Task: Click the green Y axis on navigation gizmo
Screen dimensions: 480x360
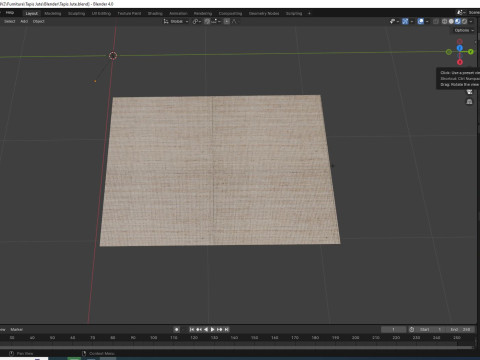Action: [471, 52]
